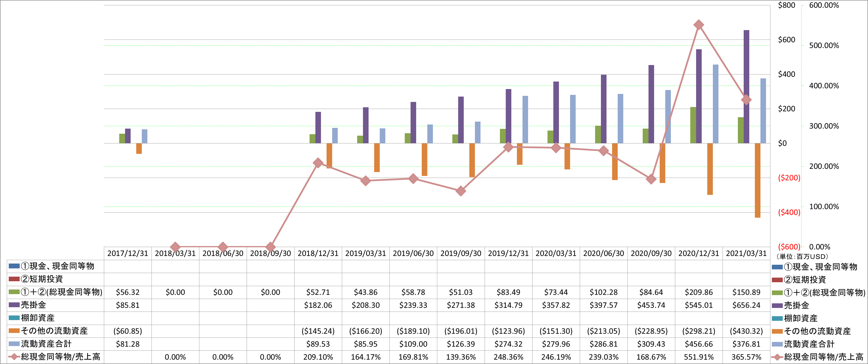This screenshot has height=364, width=868.
Task: Click the (単位:百万USD) unit note
Action: coord(802,256)
